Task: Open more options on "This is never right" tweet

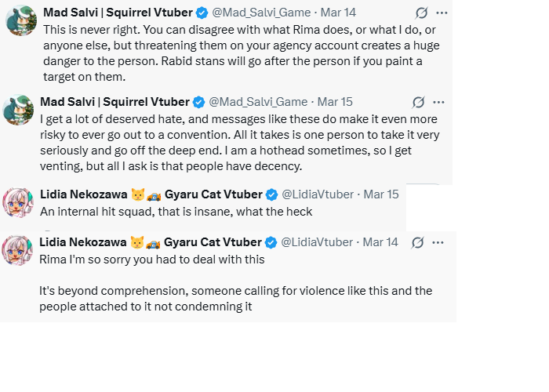Action: coord(442,13)
